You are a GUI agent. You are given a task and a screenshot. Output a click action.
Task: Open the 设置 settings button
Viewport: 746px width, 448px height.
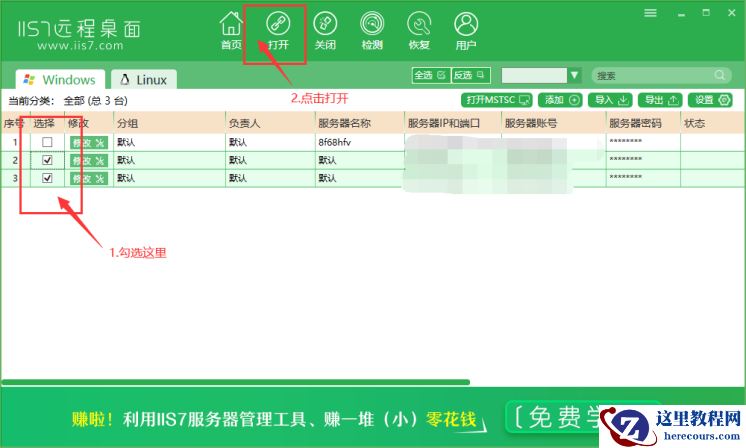pos(710,100)
